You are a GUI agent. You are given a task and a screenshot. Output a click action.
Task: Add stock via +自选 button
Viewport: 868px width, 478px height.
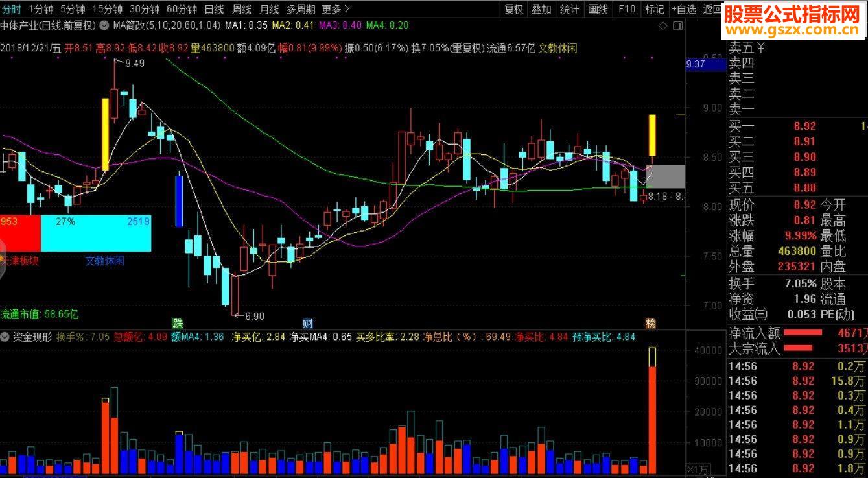tap(684, 9)
